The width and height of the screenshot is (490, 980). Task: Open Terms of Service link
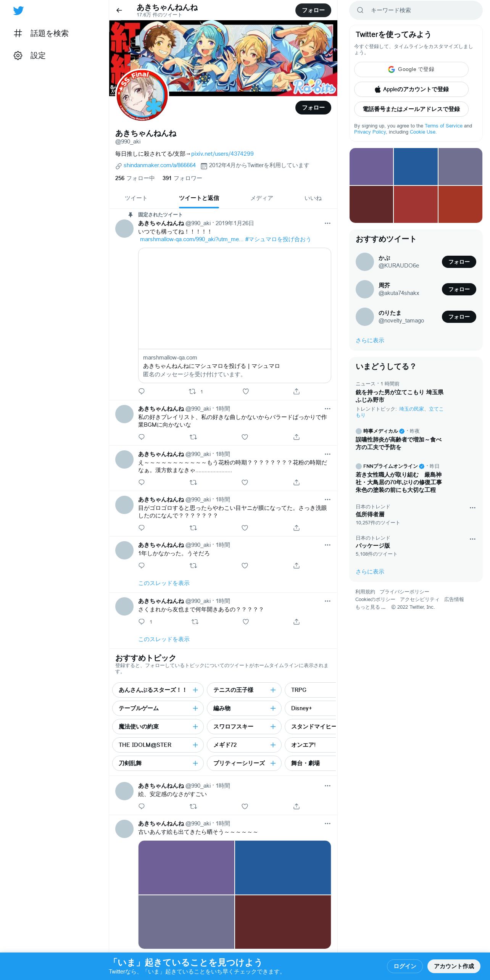pyautogui.click(x=443, y=126)
